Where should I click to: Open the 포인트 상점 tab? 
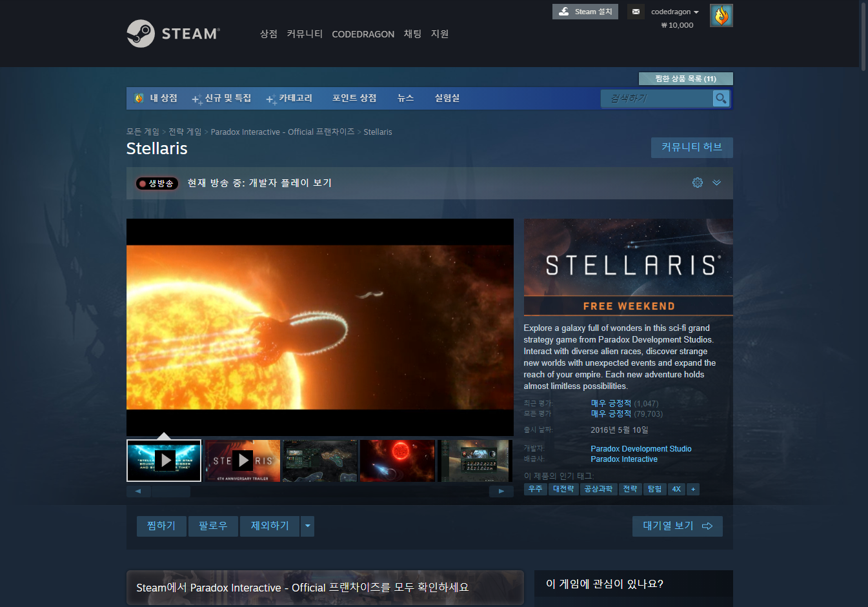[354, 98]
